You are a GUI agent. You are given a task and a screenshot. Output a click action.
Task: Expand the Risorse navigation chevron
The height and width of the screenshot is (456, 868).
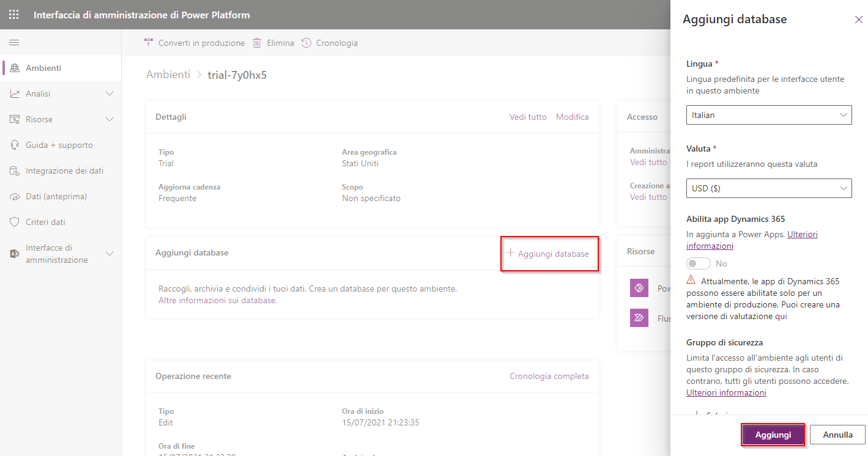tap(110, 119)
